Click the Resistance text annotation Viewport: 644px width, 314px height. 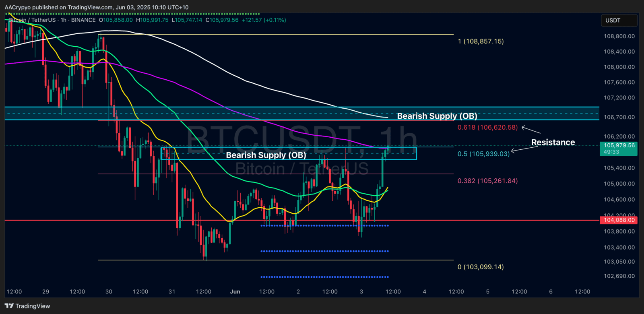coord(553,142)
